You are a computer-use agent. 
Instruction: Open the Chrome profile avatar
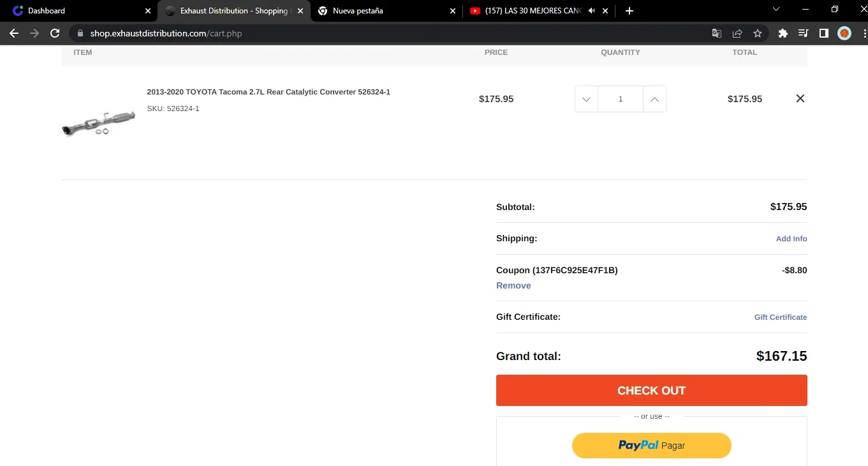point(844,33)
